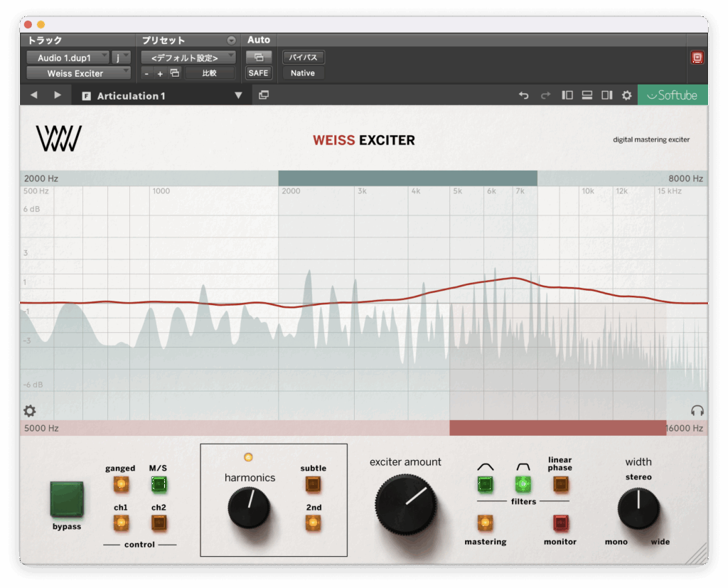
Task: Toggle the bottom panel layout icon
Action: pyautogui.click(x=587, y=95)
